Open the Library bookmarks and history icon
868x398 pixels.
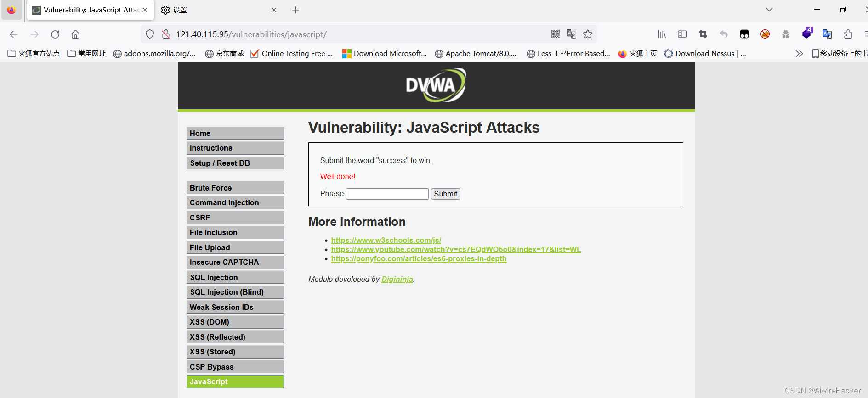[x=662, y=34]
